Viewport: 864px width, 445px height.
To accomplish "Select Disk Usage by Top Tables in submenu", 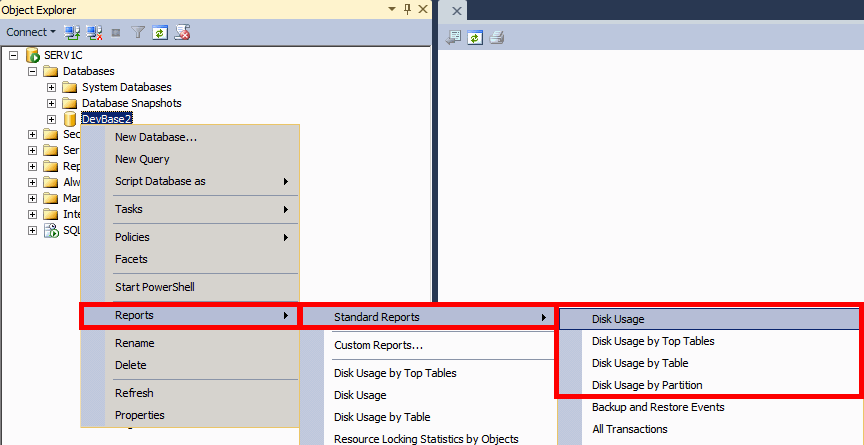I will (x=652, y=341).
